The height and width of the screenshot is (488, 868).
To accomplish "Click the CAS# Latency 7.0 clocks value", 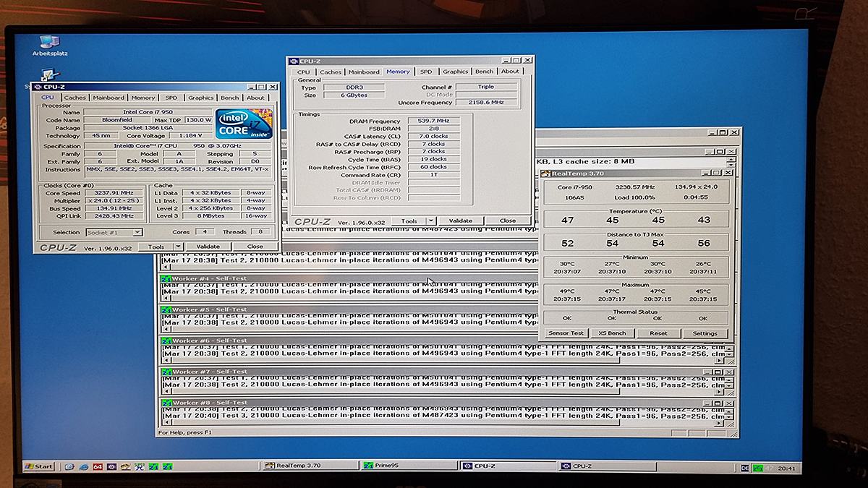I will pos(434,136).
